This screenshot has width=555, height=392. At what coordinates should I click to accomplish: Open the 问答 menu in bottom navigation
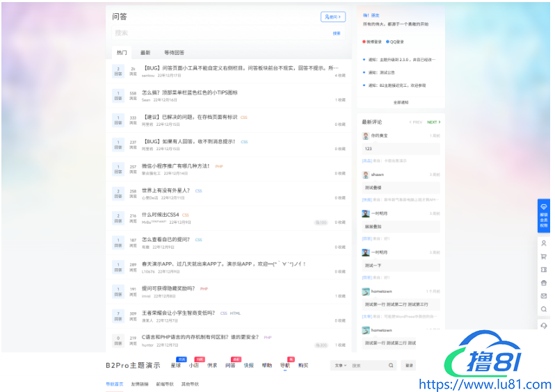[x=230, y=365]
